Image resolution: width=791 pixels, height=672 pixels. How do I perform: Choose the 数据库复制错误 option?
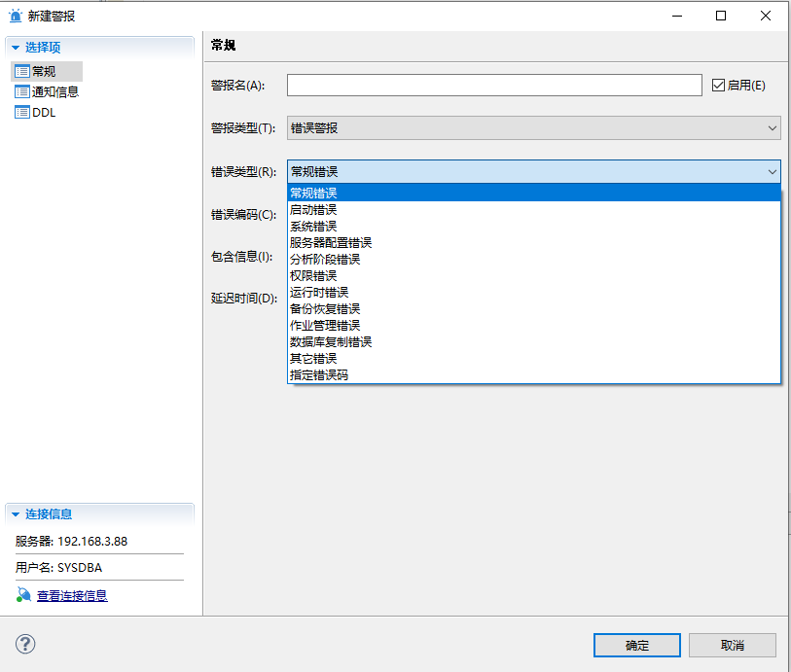tap(534, 342)
